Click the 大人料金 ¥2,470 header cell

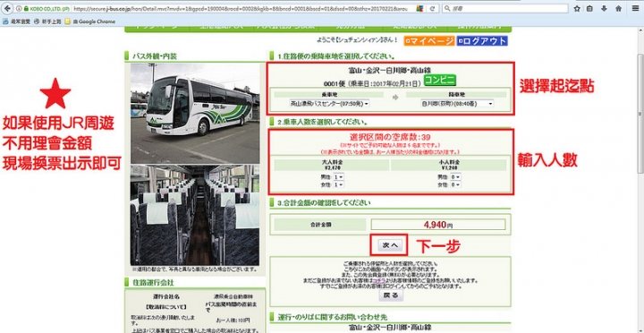pyautogui.click(x=332, y=165)
